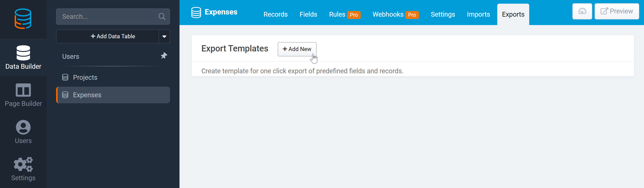Open the Fields tab

pyautogui.click(x=308, y=14)
